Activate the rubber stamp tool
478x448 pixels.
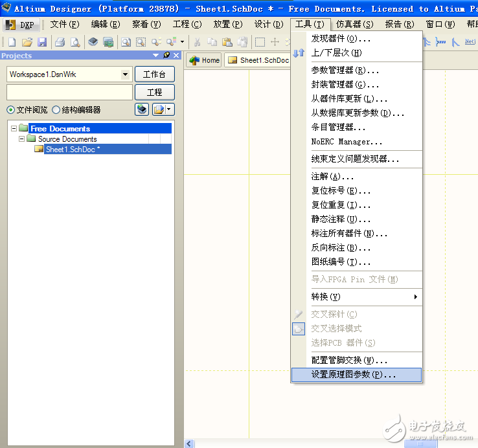[x=242, y=41]
